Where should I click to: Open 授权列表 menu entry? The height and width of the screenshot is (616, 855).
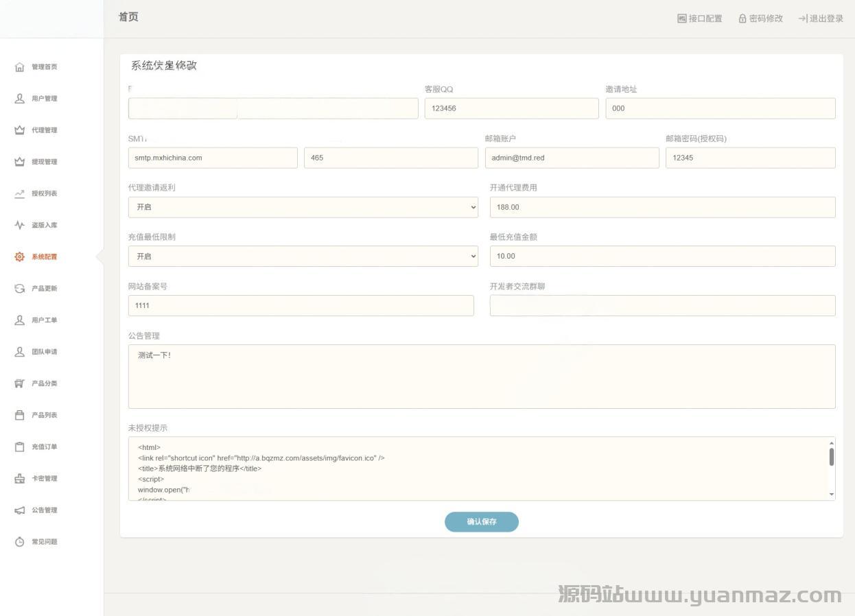(x=45, y=193)
